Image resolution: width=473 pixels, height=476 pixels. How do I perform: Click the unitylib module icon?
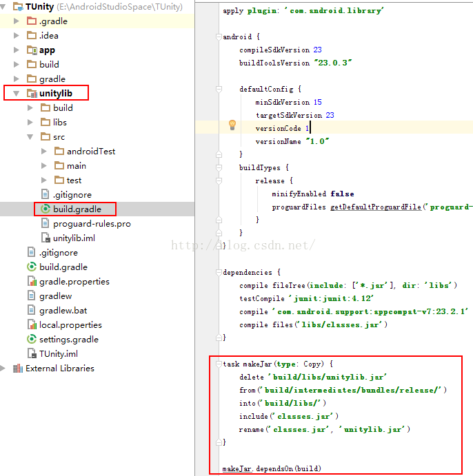click(32, 94)
